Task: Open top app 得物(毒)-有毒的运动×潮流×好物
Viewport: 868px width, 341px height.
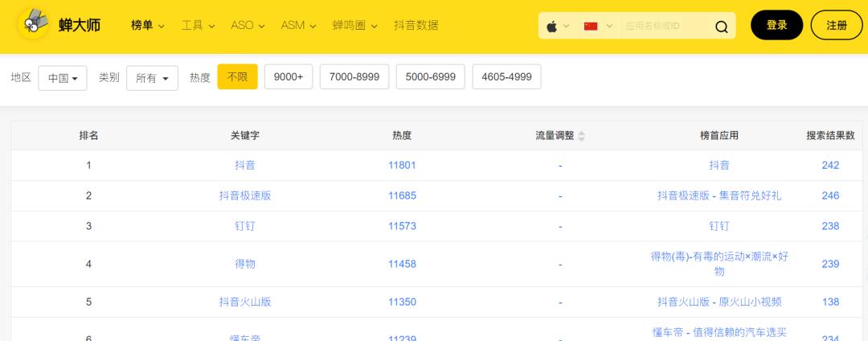Action: (719, 264)
